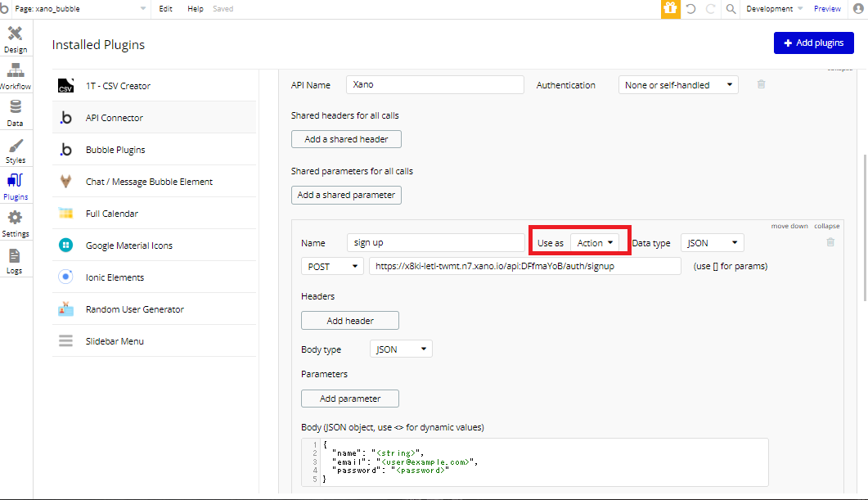
Task: Open the Data tab in sidebar
Action: coord(16,113)
